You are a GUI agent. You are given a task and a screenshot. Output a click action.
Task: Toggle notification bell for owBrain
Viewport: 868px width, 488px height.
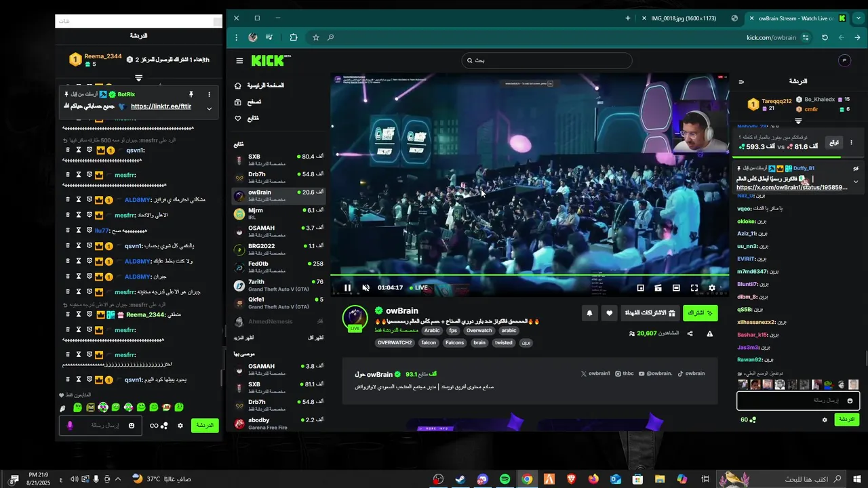coord(589,313)
